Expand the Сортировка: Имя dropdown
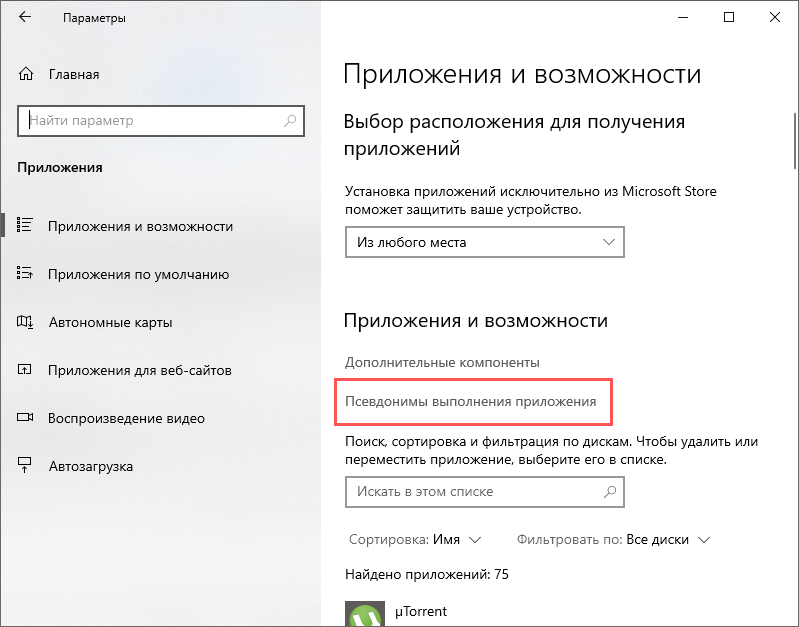 tap(415, 540)
